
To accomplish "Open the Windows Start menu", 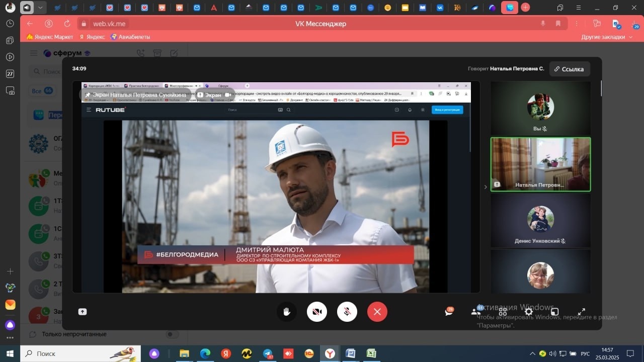I will click(10, 353).
